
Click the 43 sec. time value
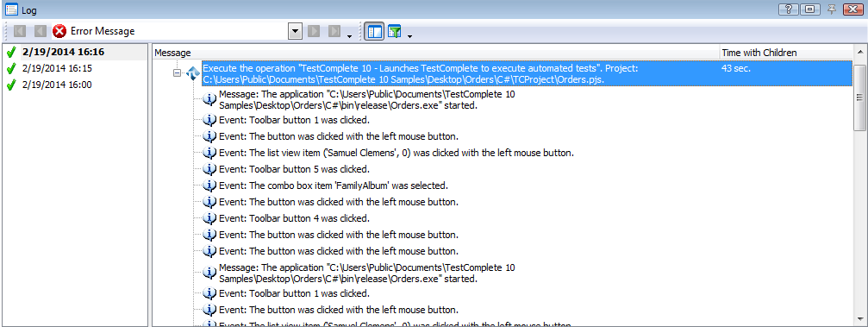(736, 69)
